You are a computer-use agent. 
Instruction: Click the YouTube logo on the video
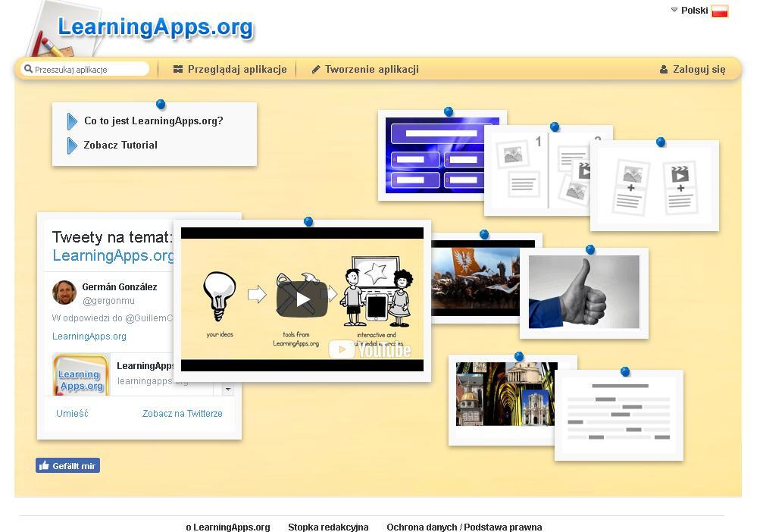click(370, 349)
